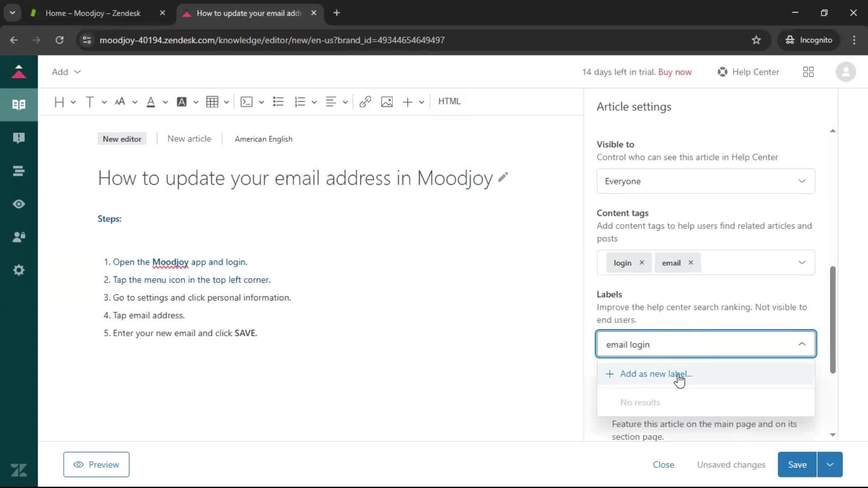Open the Moderate content sidebar icon
The width and height of the screenshot is (868, 488).
click(19, 138)
